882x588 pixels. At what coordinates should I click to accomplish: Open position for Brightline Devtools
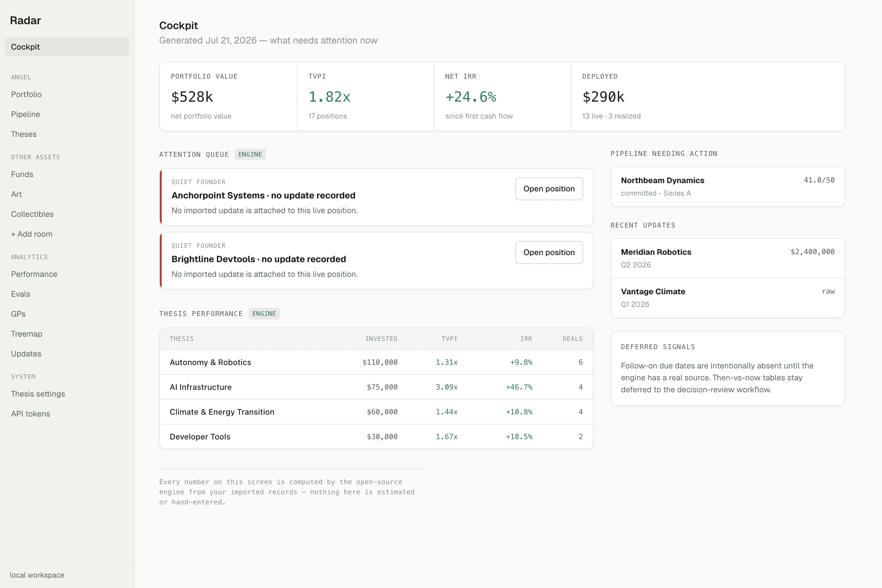[x=548, y=252]
